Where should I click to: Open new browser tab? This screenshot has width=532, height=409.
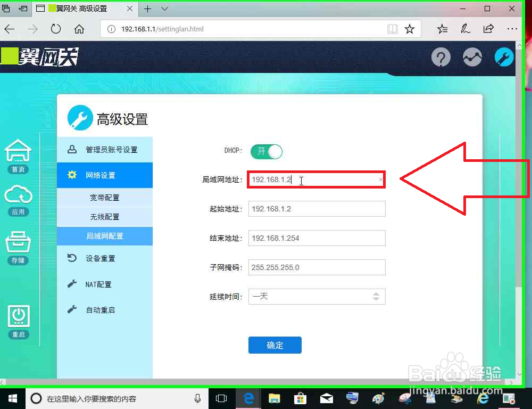147,9
